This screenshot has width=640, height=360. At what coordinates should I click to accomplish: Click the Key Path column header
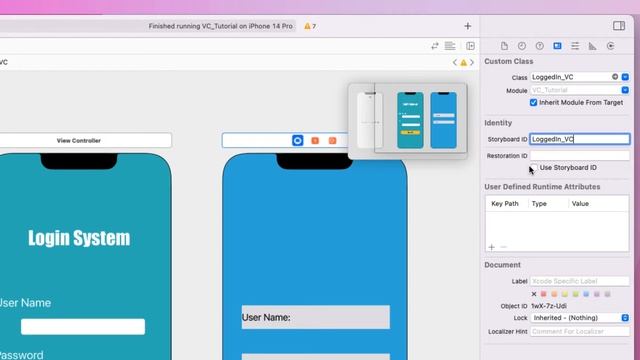click(x=505, y=204)
